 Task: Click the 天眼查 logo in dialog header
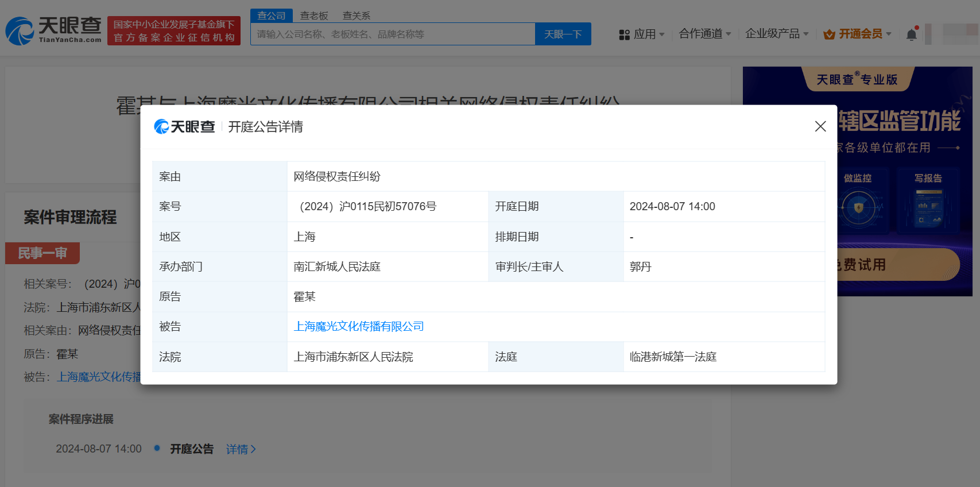[184, 126]
